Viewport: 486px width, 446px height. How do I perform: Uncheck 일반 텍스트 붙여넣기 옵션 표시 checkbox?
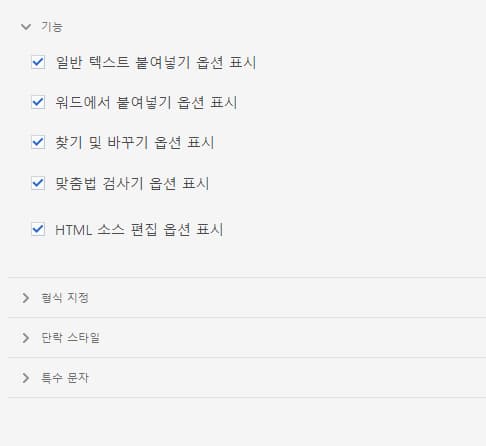(38, 62)
